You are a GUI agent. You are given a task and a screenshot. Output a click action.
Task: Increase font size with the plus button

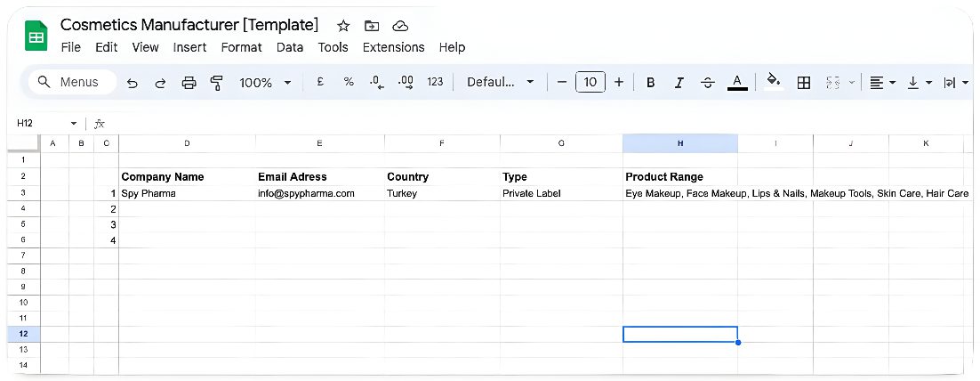[x=619, y=82]
